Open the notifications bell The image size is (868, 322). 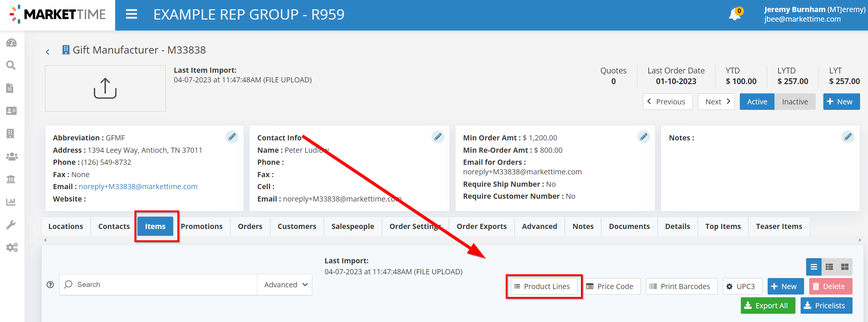(736, 14)
